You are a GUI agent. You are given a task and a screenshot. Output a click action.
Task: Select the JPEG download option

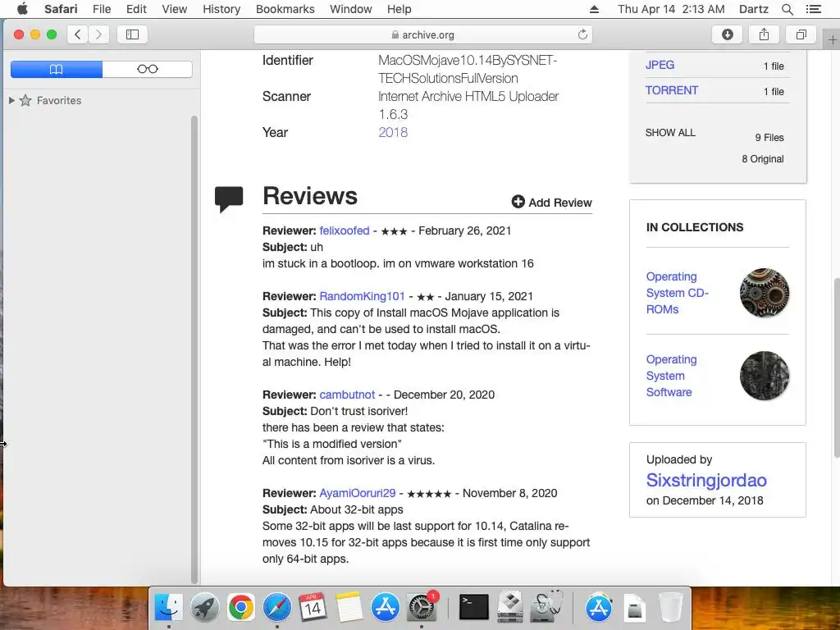coord(660,65)
